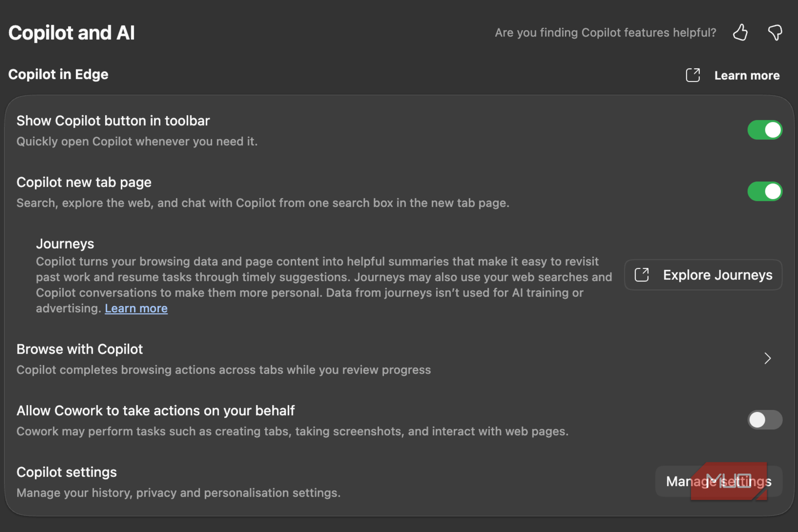This screenshot has height=532, width=798.
Task: Click 'Are you finding Copilot features helpful?' text
Action: (606, 32)
